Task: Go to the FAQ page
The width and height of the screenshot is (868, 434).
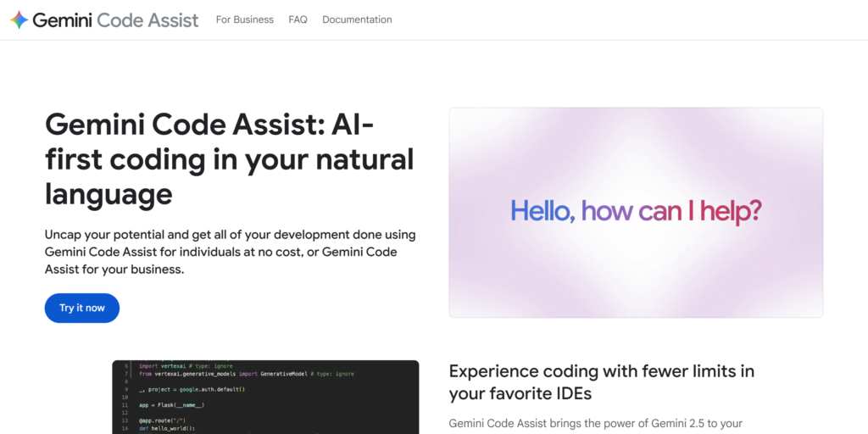Action: click(298, 19)
